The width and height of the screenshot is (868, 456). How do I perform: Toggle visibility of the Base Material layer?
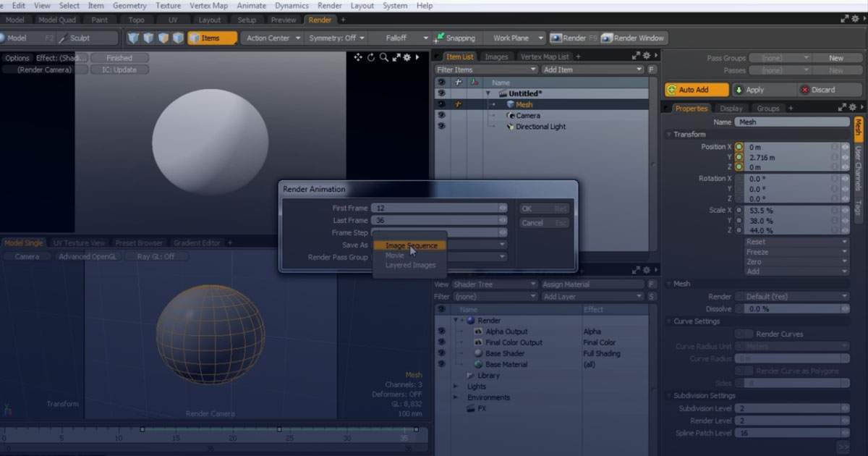click(x=441, y=363)
